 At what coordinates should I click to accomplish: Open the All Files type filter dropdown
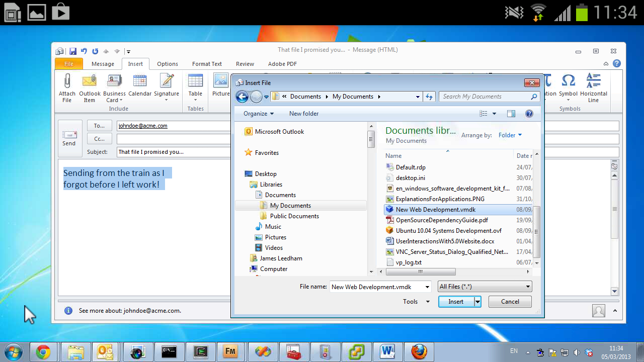(x=485, y=287)
